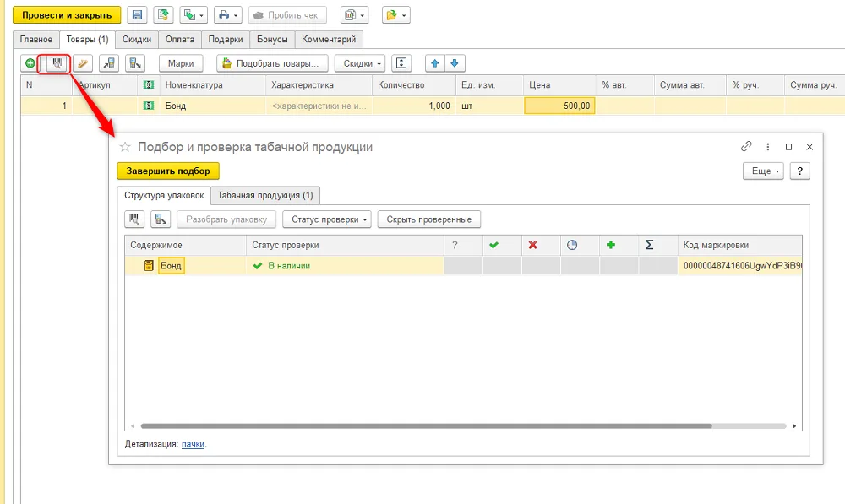
Task: Click the Подобрать товары... button
Action: click(272, 63)
